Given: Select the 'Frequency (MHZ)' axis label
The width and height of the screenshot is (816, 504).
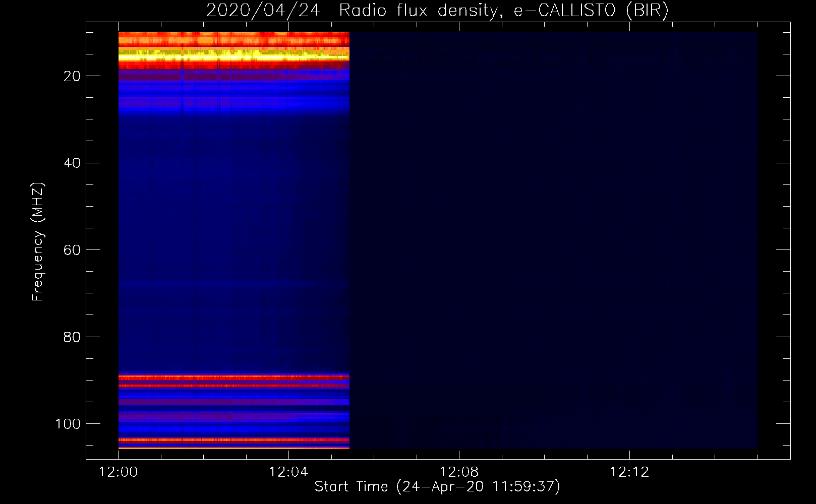Looking at the screenshot, I should [x=38, y=242].
